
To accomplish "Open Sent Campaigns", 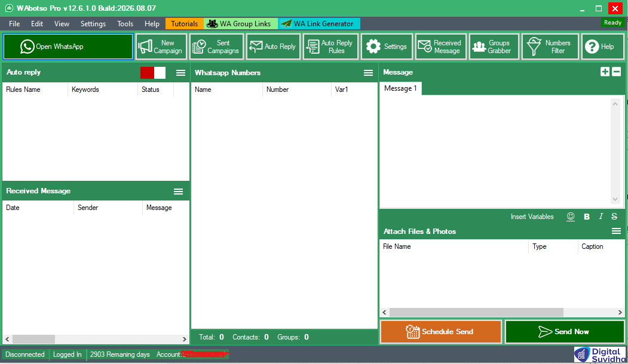I will pos(217,47).
